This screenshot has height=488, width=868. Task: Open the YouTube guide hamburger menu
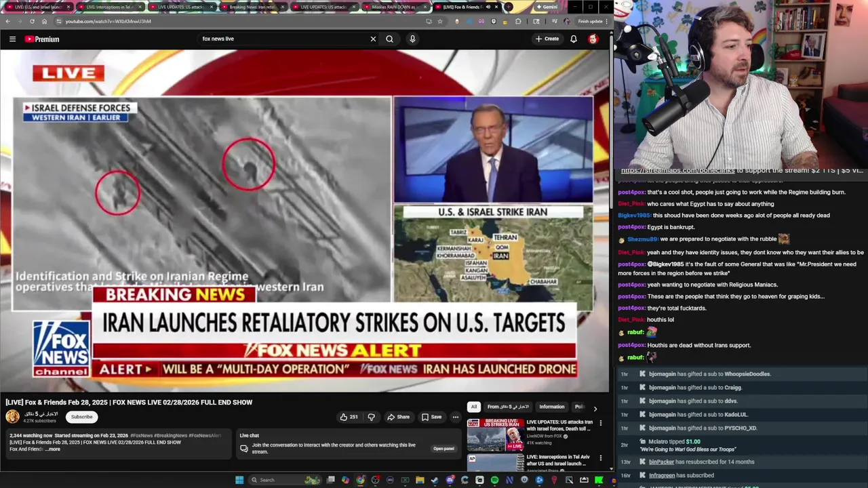(x=12, y=39)
